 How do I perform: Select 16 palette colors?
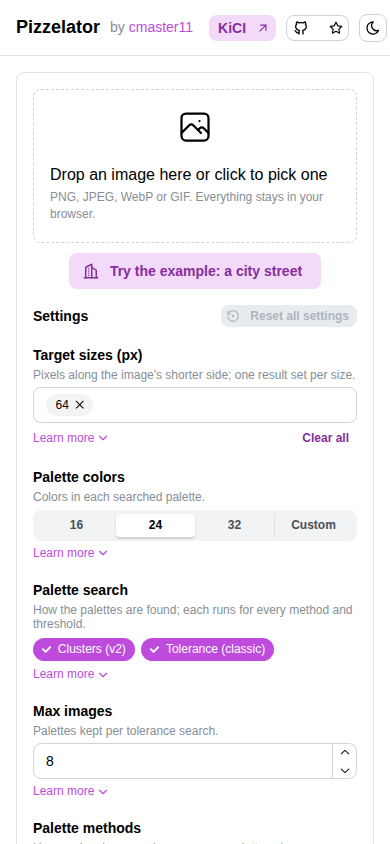76,525
